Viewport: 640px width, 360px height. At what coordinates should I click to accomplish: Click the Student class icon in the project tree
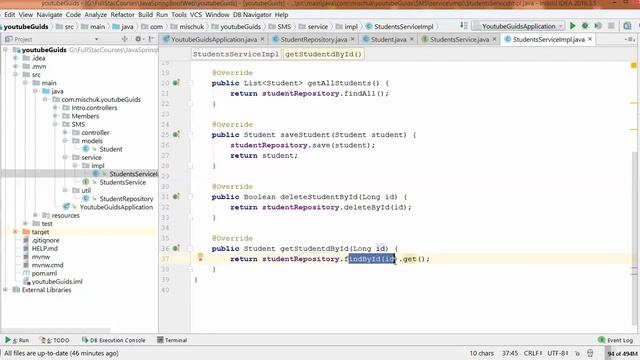point(86,149)
